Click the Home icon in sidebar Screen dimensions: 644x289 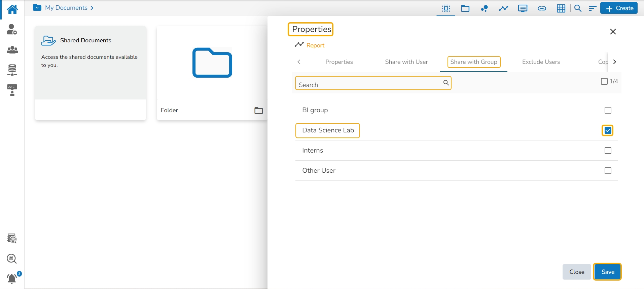point(12,9)
